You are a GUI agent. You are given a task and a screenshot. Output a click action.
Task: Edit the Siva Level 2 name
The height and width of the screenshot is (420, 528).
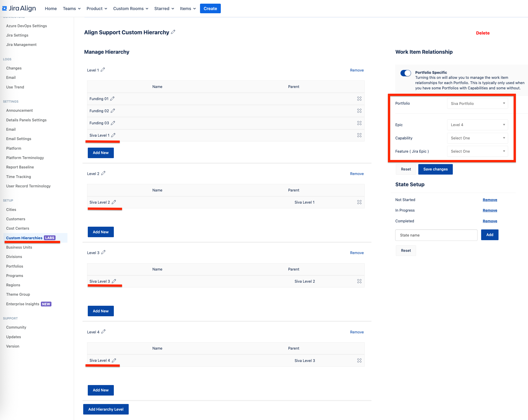click(114, 202)
